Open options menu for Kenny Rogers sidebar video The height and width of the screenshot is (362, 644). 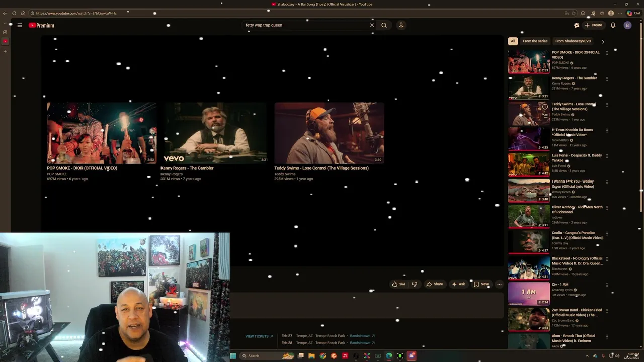click(607, 79)
